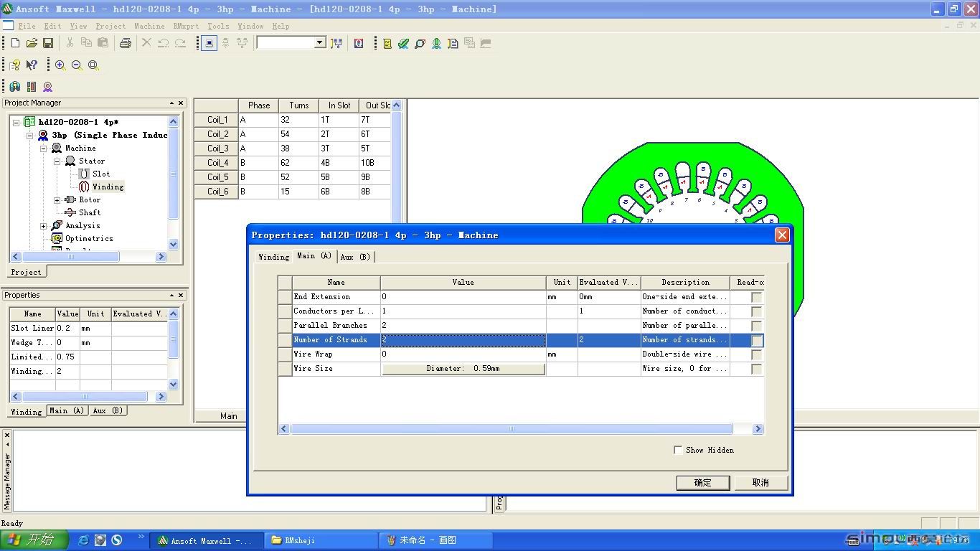Collapse the Machine tree node
Image resolution: width=980 pixels, height=551 pixels.
click(43, 148)
